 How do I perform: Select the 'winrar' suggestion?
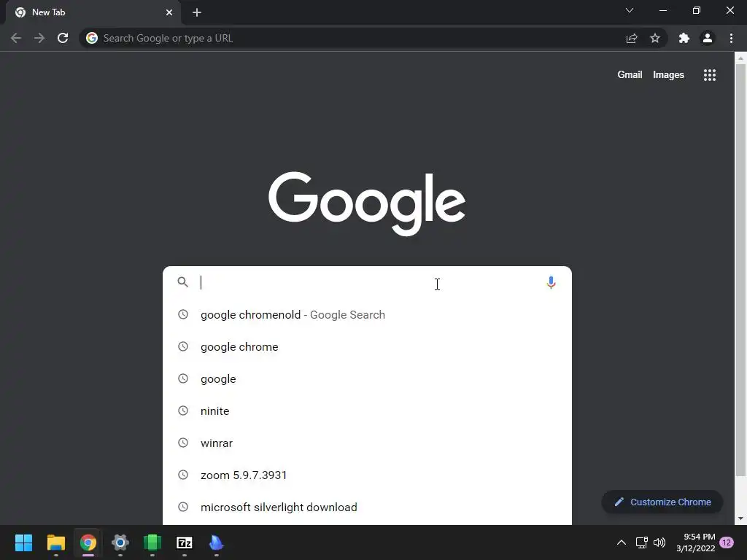point(367,443)
